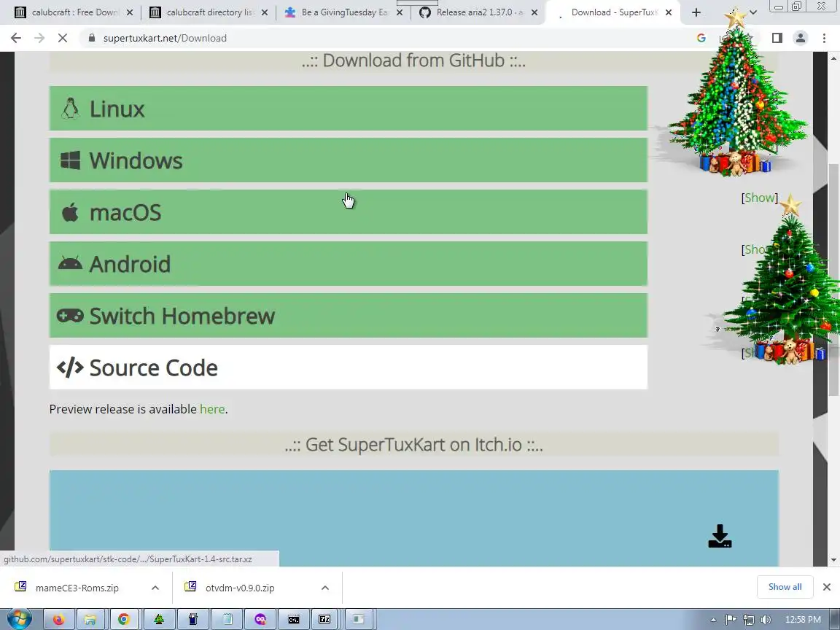Open mameCE3-Roms.zip from downloads bar
Screen dimensions: 840x630
pyautogui.click(x=77, y=588)
